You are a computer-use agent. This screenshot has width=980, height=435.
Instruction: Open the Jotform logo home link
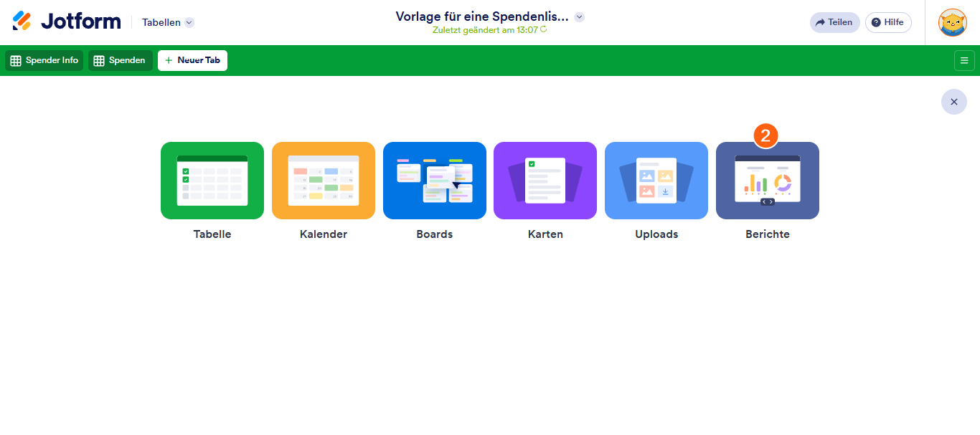[x=67, y=21]
